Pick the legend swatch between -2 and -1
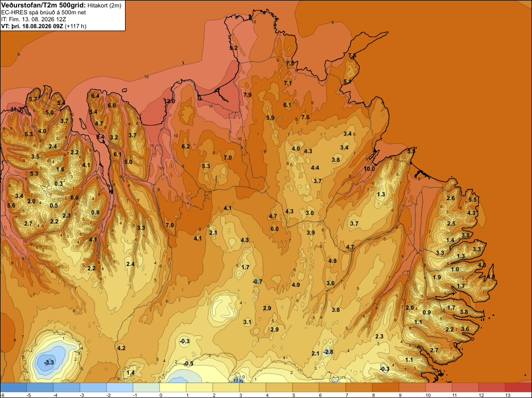Image resolution: width=532 pixels, height=398 pixels. coord(119,387)
